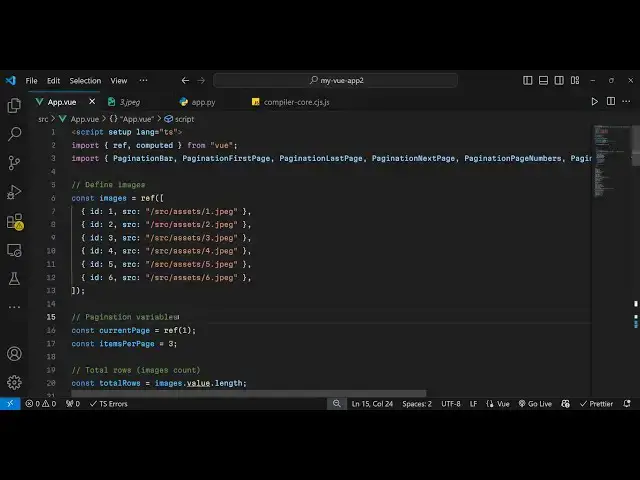Open the View menu
This screenshot has width=640, height=480.
(x=119, y=81)
